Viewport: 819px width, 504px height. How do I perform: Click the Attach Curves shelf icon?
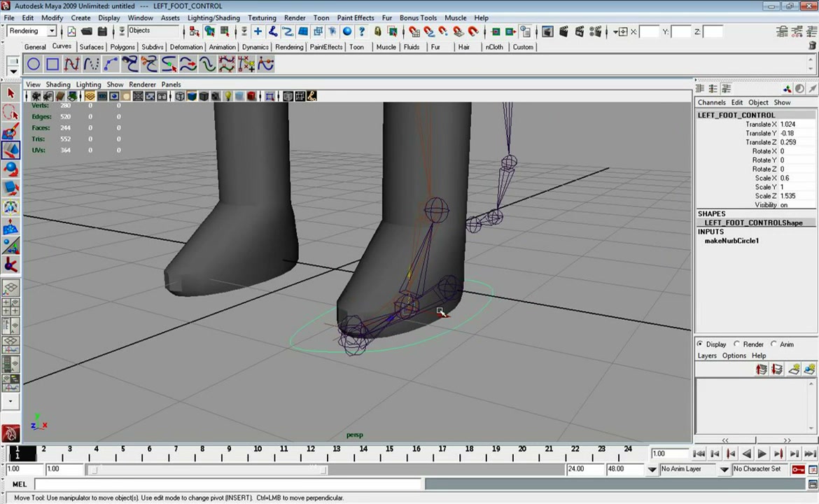click(130, 64)
